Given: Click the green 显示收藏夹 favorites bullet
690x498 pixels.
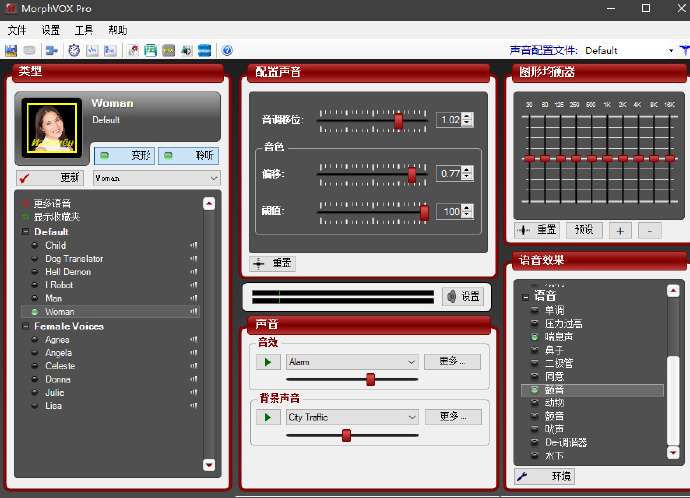Looking at the screenshot, I should tap(26, 216).
